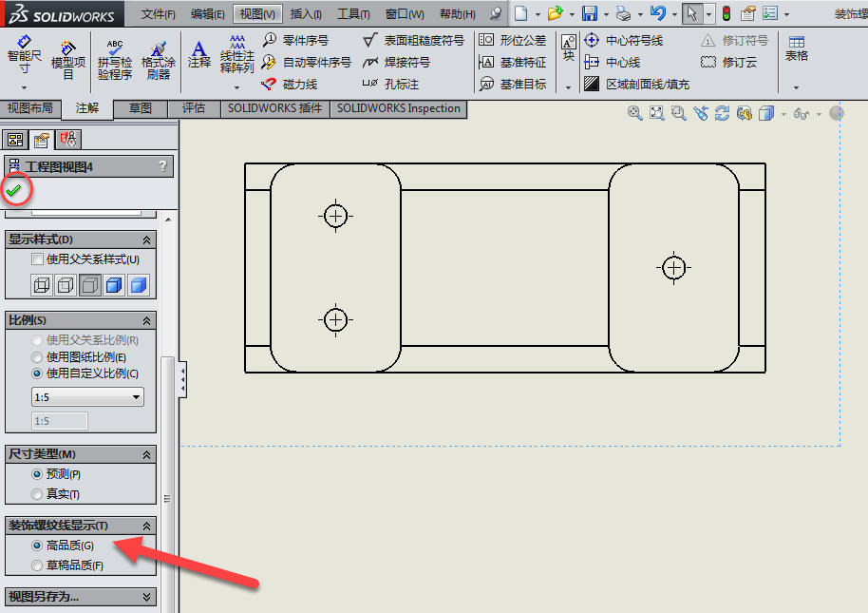The width and height of the screenshot is (868, 613).
Task: Add a Balloon (零件序号)
Action: pyautogui.click(x=295, y=40)
